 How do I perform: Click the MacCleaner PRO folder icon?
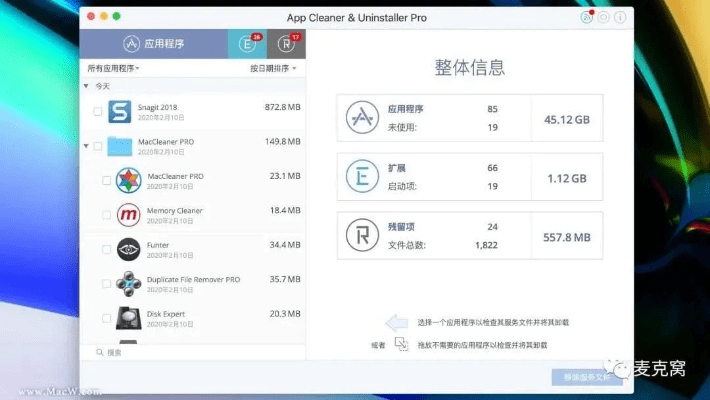tap(120, 146)
